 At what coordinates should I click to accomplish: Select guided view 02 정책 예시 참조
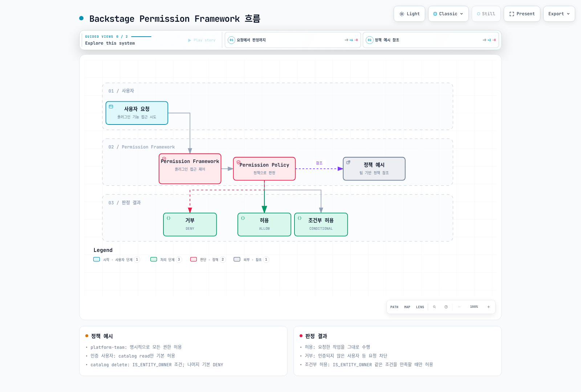pos(431,40)
